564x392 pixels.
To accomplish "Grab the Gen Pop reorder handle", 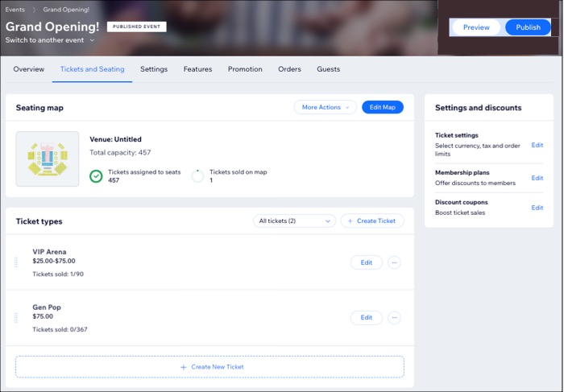I will [16, 318].
